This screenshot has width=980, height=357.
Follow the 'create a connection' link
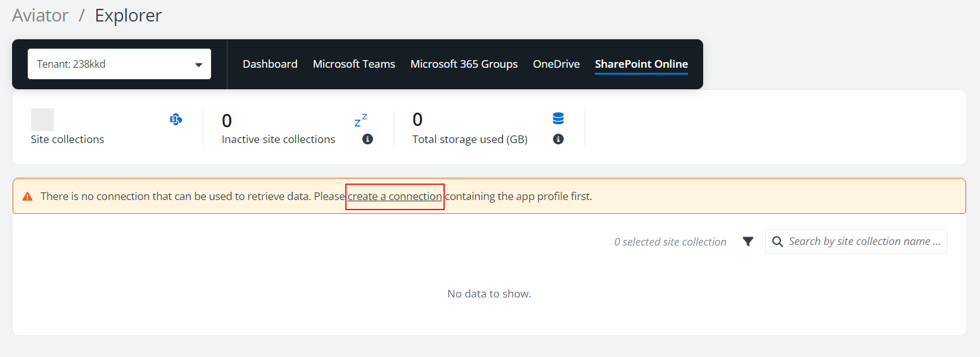[x=395, y=196]
